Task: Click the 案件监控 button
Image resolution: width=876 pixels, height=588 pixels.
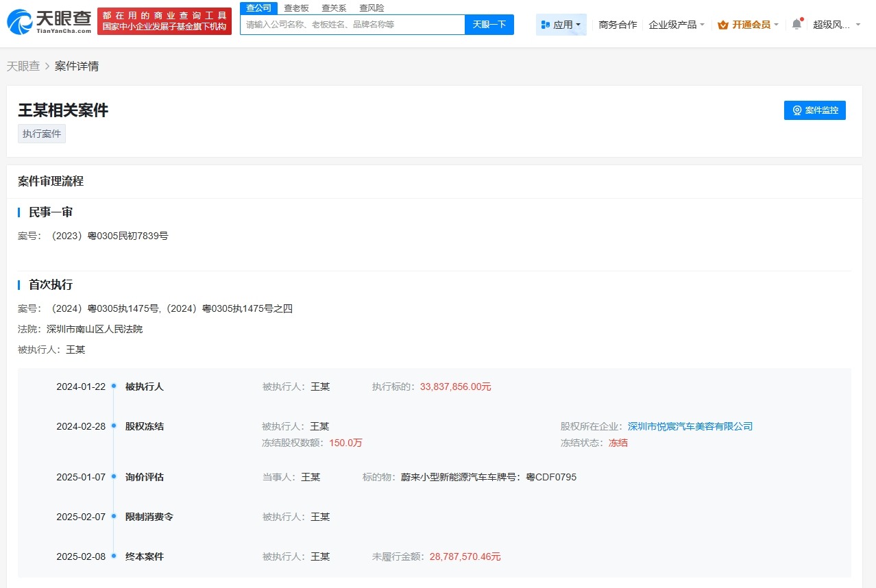Action: (815, 110)
